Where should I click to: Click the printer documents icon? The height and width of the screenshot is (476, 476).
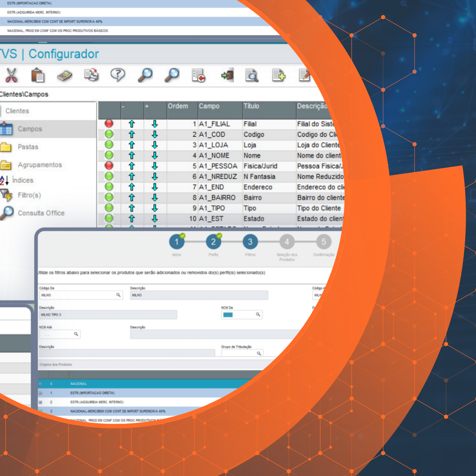pos(91,75)
